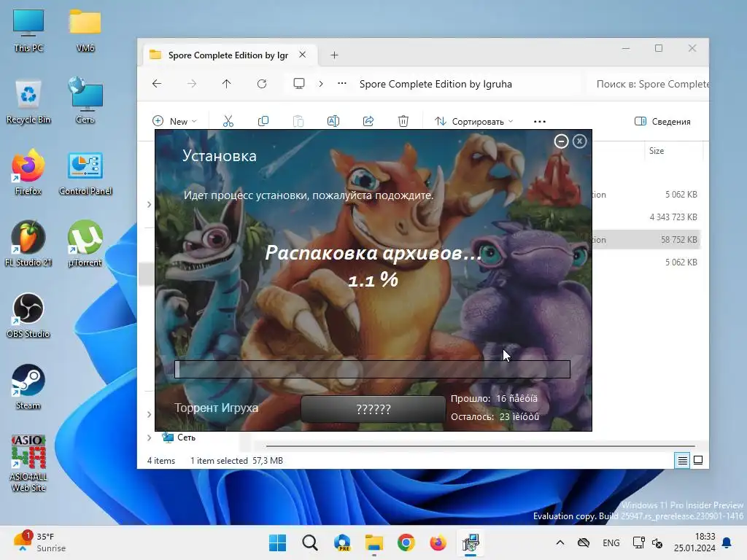Launch FL Studio 21 shortcut
The image size is (747, 560).
[x=28, y=244]
